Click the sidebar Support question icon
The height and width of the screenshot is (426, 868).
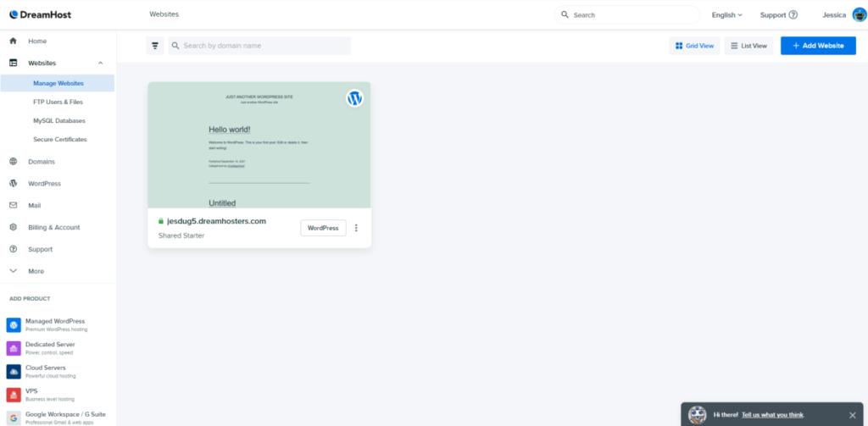click(14, 250)
